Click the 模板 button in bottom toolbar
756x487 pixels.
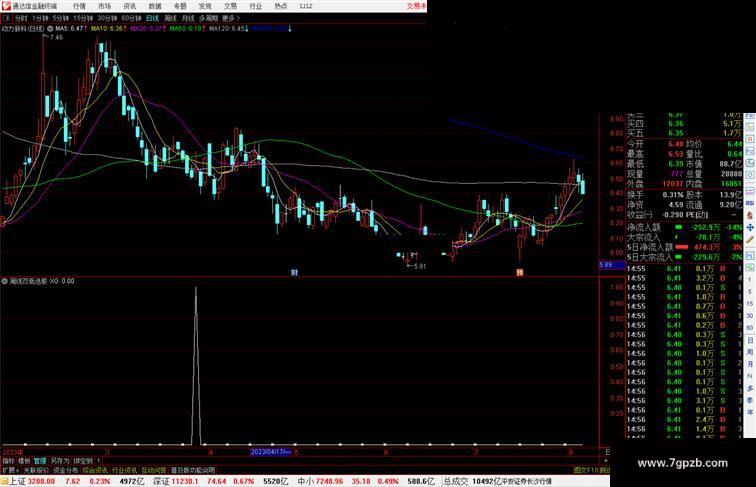coord(24,461)
